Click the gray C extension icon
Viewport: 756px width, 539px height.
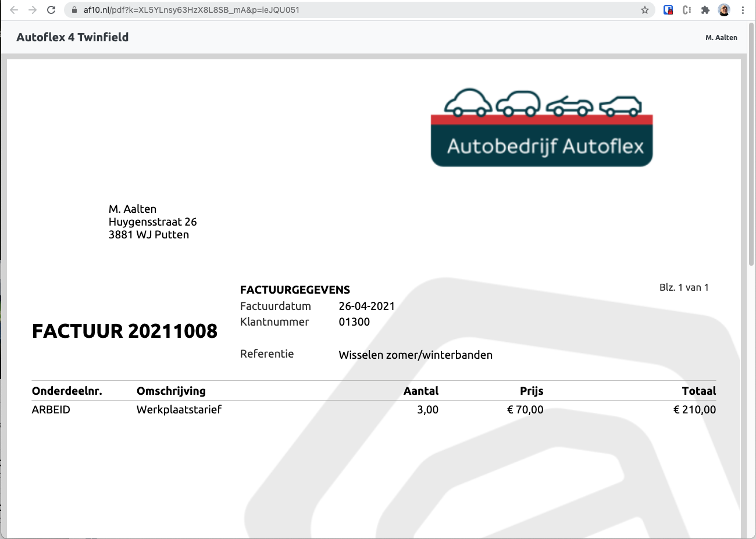tap(687, 10)
